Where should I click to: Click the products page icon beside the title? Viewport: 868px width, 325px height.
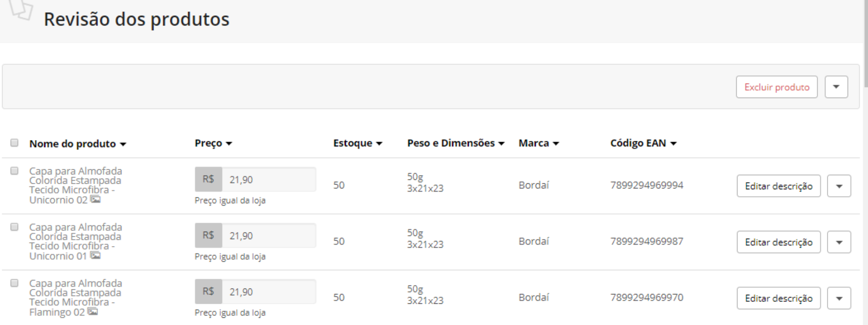pos(21,9)
